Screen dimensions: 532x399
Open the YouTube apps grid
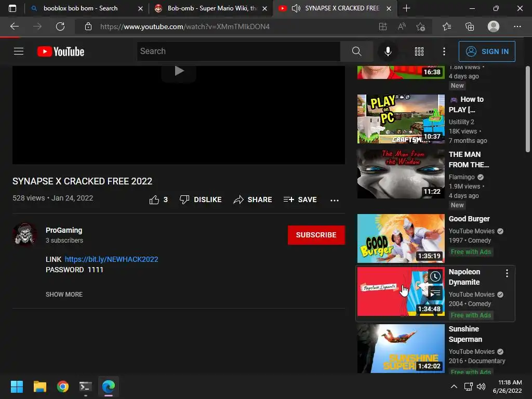point(419,51)
